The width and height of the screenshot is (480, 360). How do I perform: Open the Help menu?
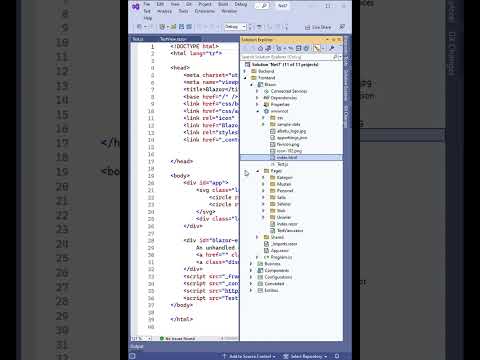point(148,18)
